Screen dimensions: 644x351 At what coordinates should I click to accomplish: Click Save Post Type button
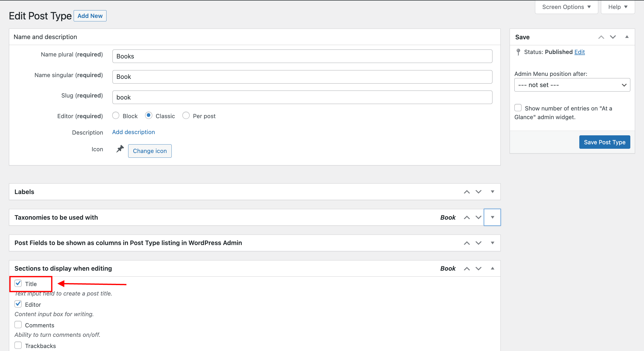(604, 142)
